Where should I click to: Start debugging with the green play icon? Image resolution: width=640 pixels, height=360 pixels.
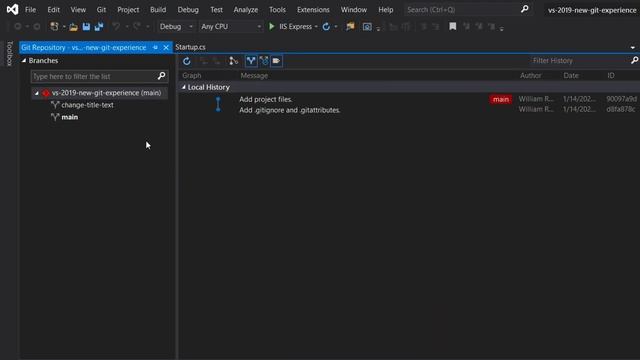(x=271, y=27)
